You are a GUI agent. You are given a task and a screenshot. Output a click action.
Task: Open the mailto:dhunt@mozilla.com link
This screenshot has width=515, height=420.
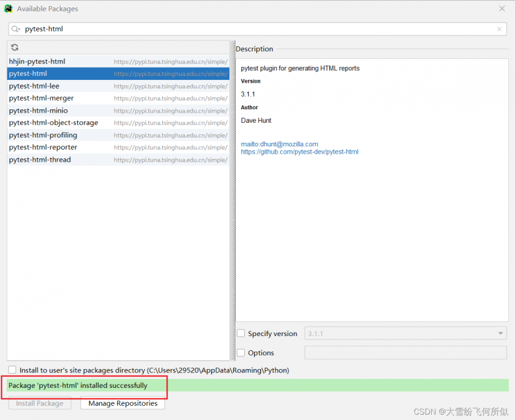280,144
